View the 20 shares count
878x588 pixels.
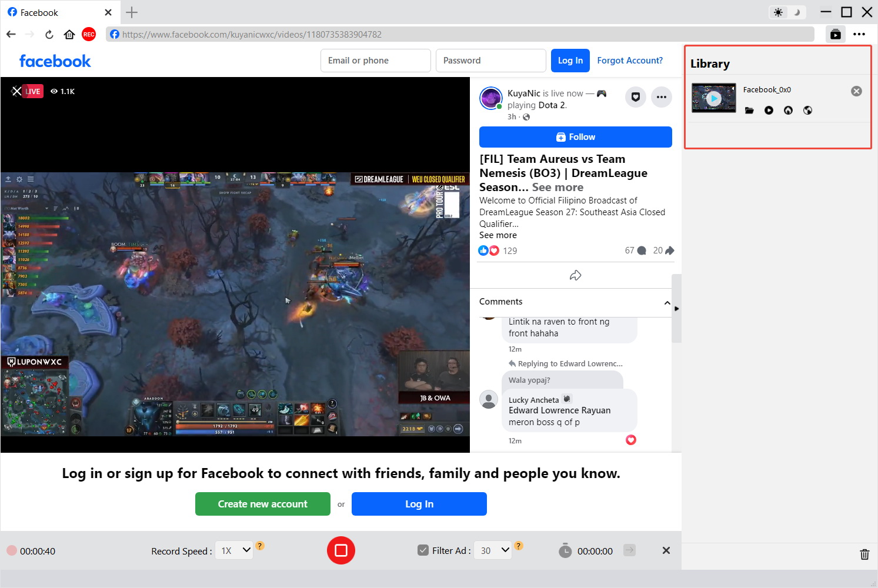tap(663, 250)
